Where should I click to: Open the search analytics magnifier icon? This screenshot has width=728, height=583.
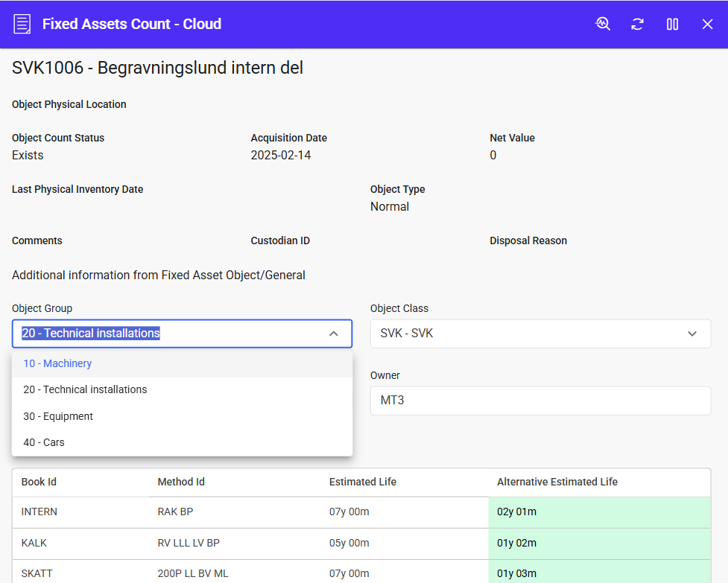click(603, 24)
